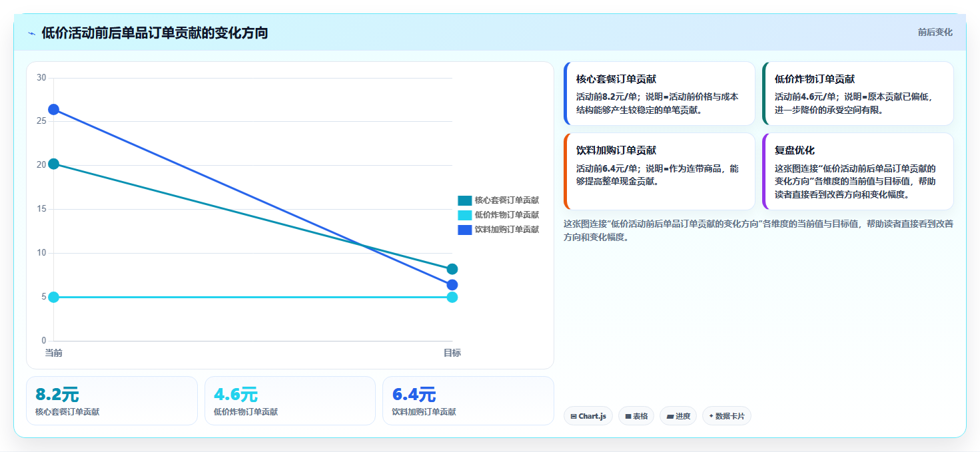This screenshot has height=452, width=980.
Task: Click the 低价炸物订单贡献 info card title
Action: [x=815, y=79]
